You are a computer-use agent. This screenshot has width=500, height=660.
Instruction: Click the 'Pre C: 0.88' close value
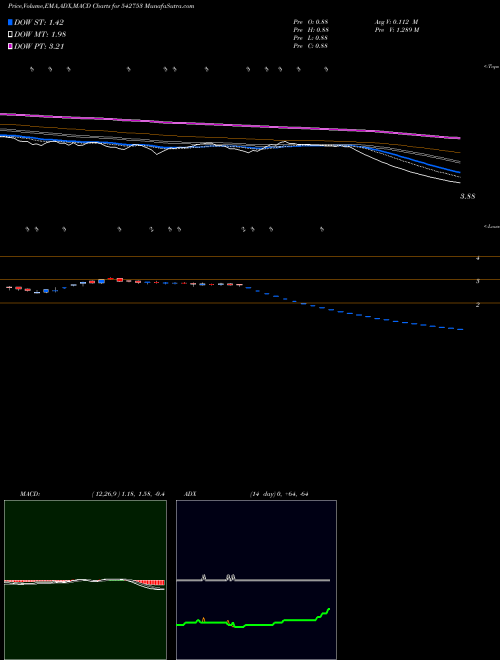(x=311, y=46)
